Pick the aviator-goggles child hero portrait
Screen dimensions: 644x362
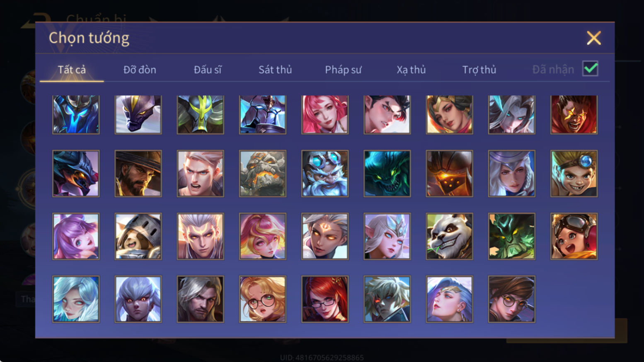[574, 236]
